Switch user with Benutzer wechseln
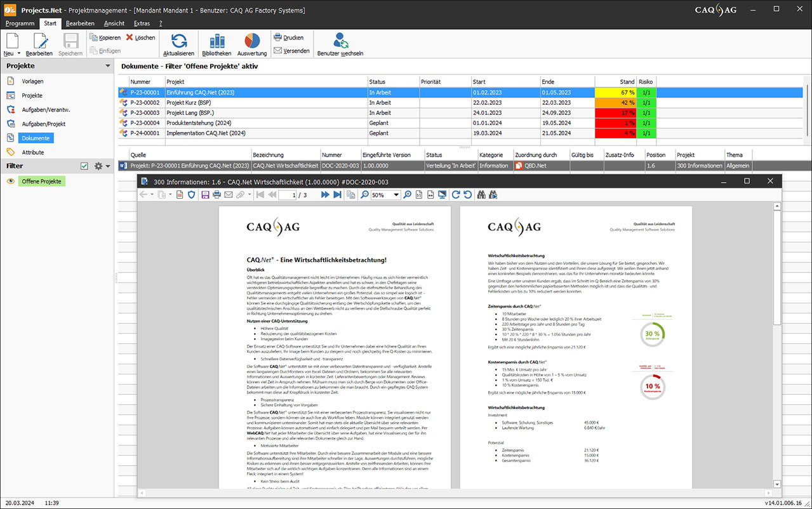Viewport: 812px width, 509px height. (x=340, y=44)
